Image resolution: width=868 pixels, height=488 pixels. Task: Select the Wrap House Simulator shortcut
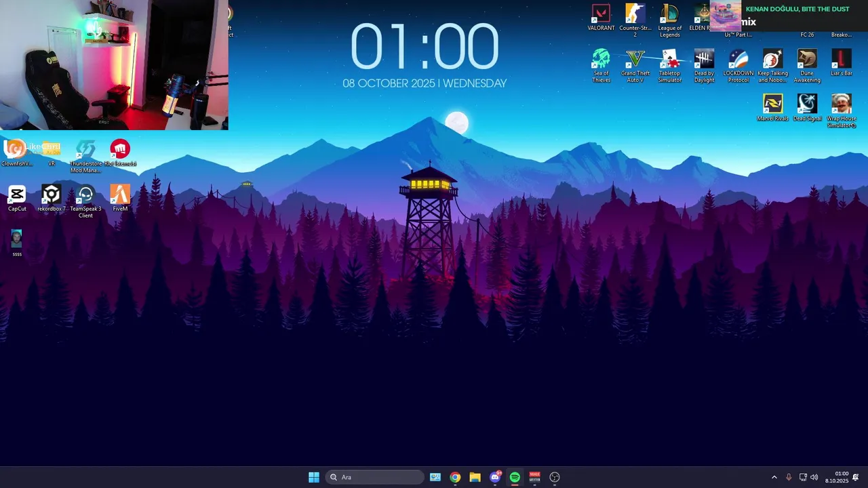[842, 111]
